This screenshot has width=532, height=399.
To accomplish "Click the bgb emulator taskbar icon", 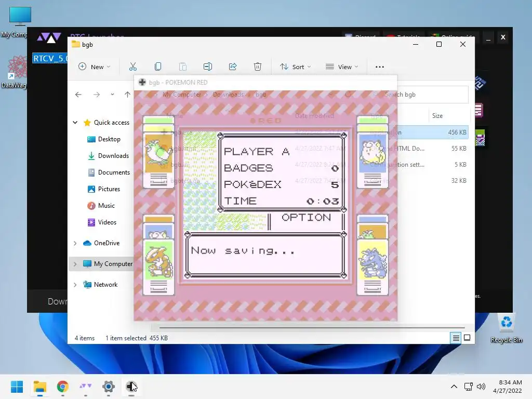I will pos(131,387).
